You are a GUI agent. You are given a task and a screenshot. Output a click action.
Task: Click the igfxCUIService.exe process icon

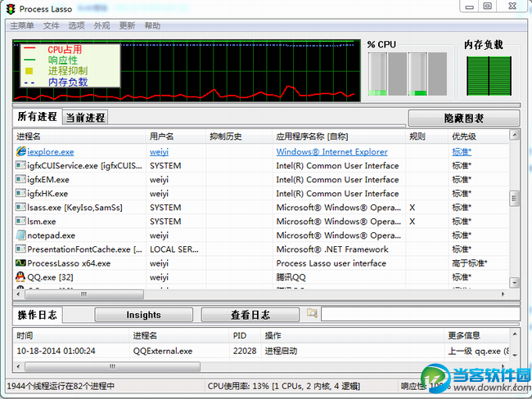pyautogui.click(x=20, y=165)
